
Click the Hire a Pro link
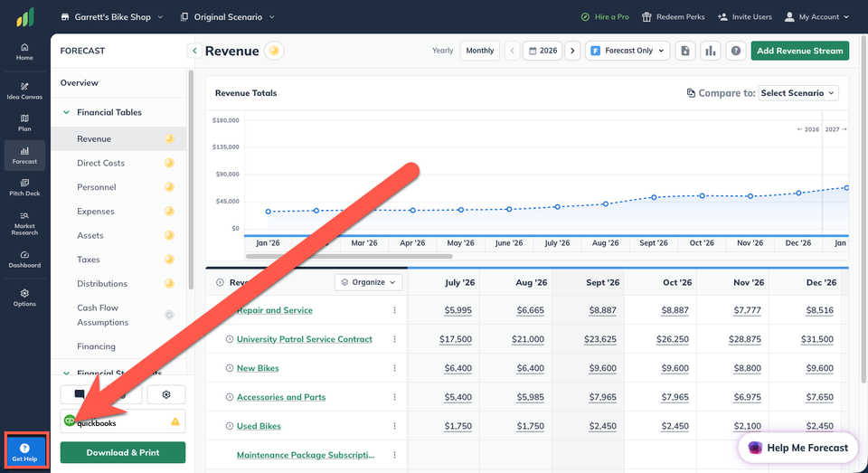[605, 16]
